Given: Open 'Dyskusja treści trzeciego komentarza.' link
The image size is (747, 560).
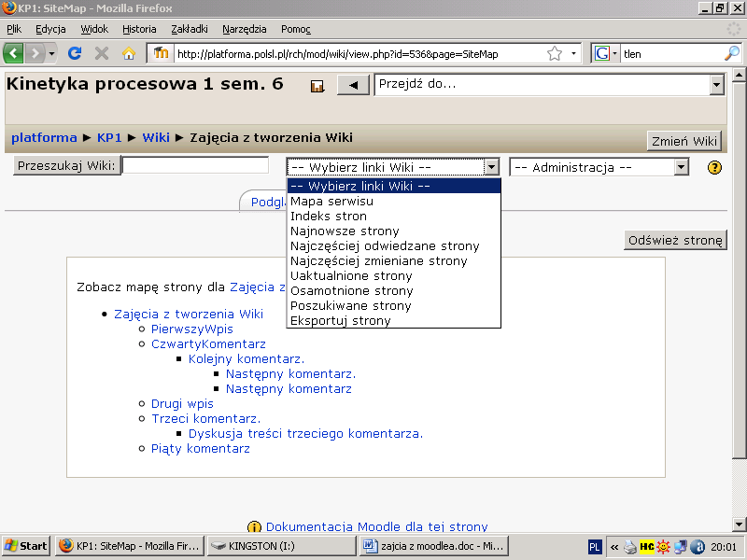Looking at the screenshot, I should [x=305, y=433].
